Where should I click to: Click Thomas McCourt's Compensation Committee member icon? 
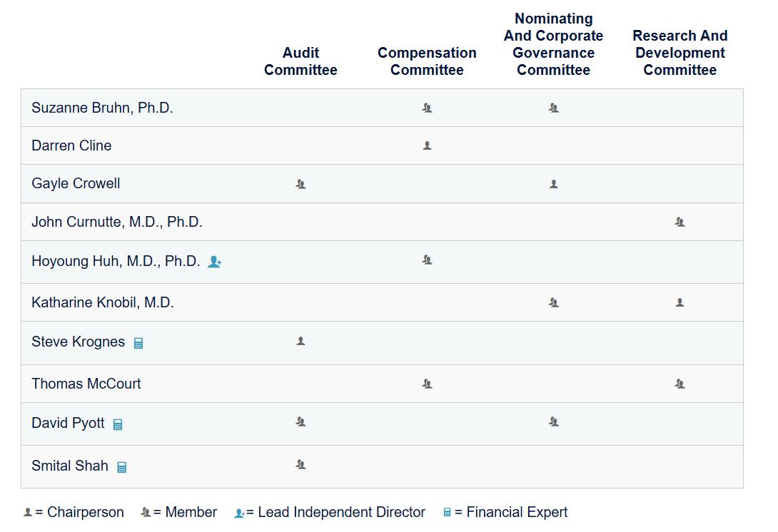(427, 384)
